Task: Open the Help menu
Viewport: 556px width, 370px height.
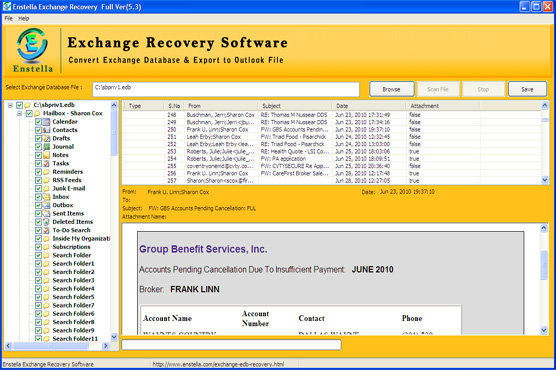Action: pos(24,18)
